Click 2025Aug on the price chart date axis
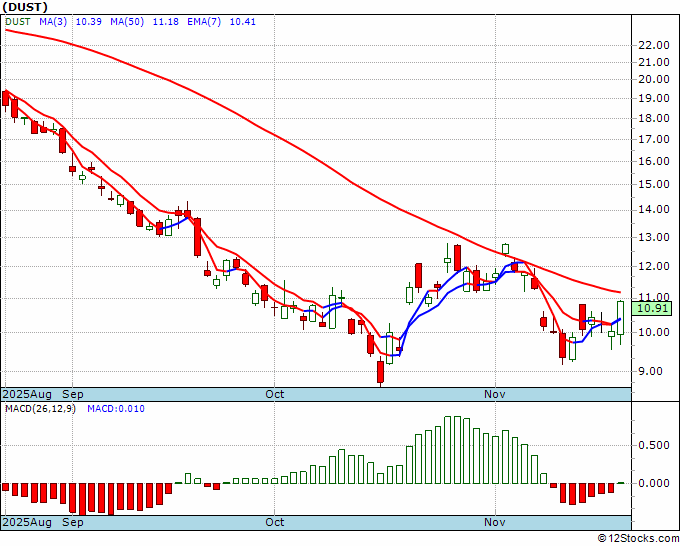Viewport: 680px width, 546px height. pyautogui.click(x=27, y=394)
